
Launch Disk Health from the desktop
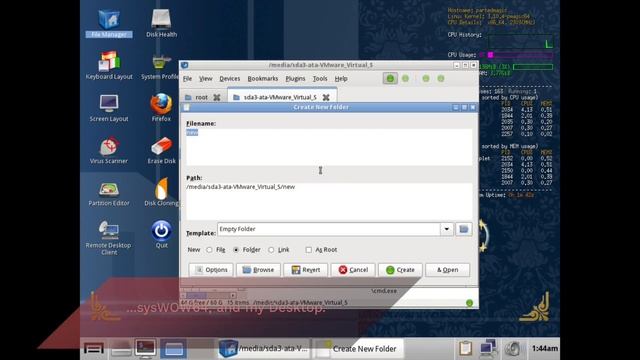(161, 23)
